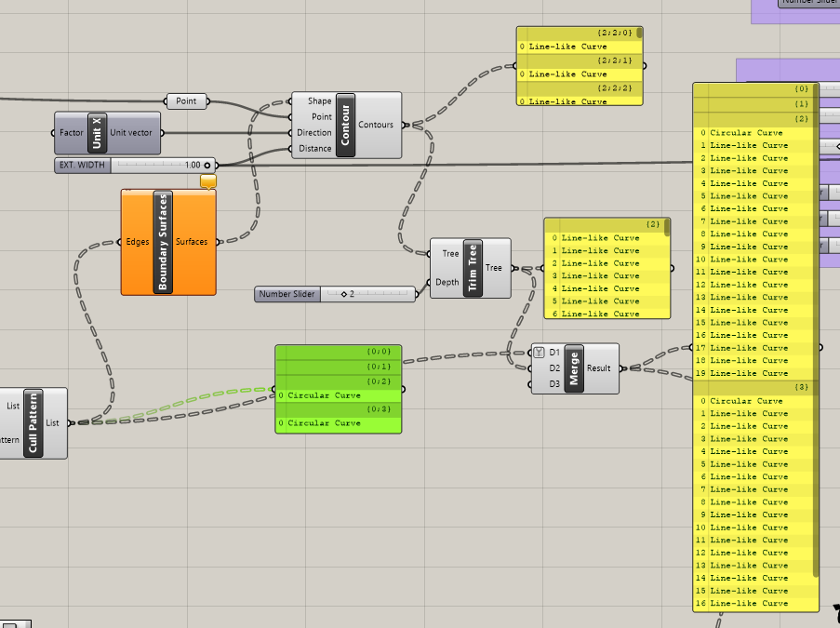Image resolution: width=840 pixels, height=628 pixels.
Task: Click the {0;1} branch header in green panel
Action: coord(338,367)
